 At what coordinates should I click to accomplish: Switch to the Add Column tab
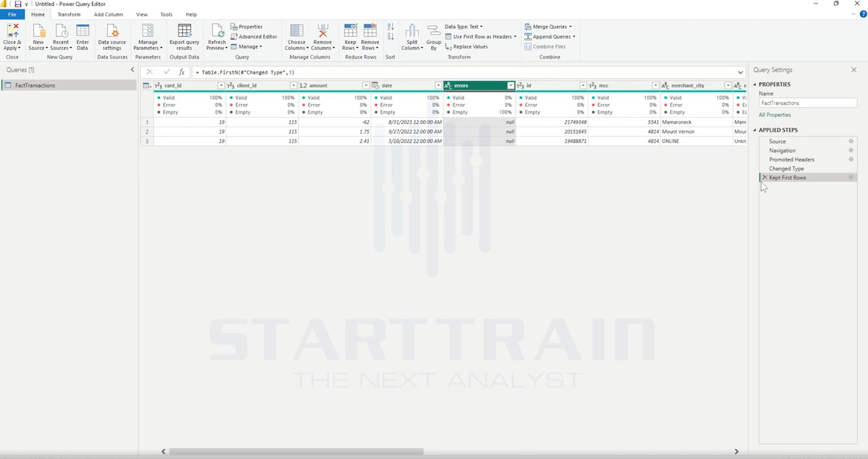pos(109,14)
